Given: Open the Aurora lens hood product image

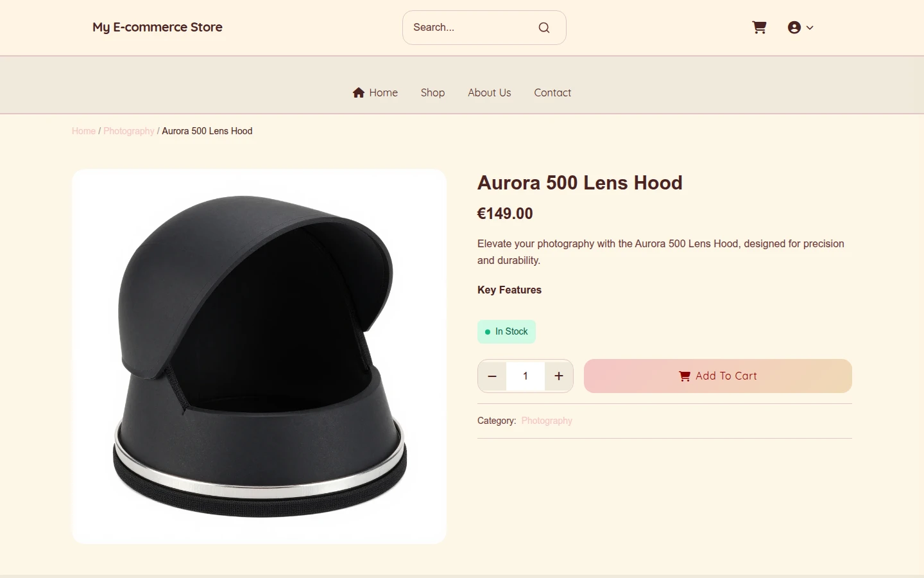Looking at the screenshot, I should [x=259, y=356].
